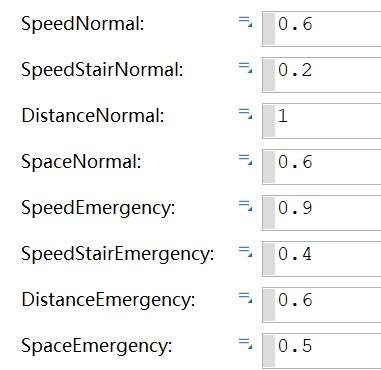Toggle value editor icon for SpaceNormal
The height and width of the screenshot is (370, 381).
point(245,160)
